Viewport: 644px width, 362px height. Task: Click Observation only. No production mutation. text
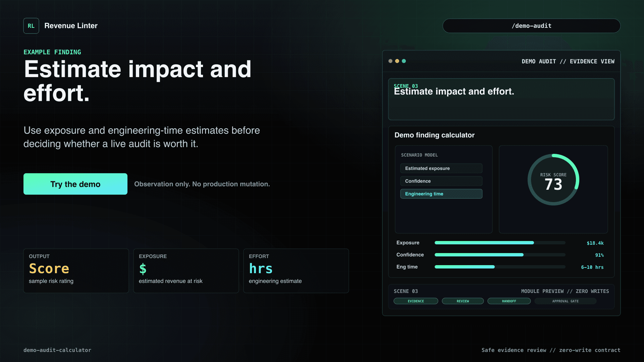202,184
